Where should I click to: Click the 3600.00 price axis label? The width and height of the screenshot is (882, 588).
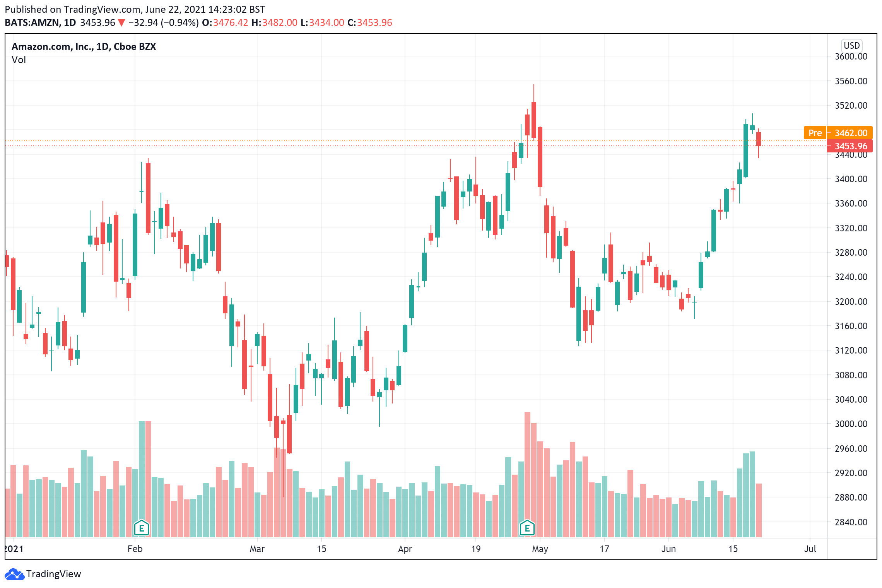point(851,56)
